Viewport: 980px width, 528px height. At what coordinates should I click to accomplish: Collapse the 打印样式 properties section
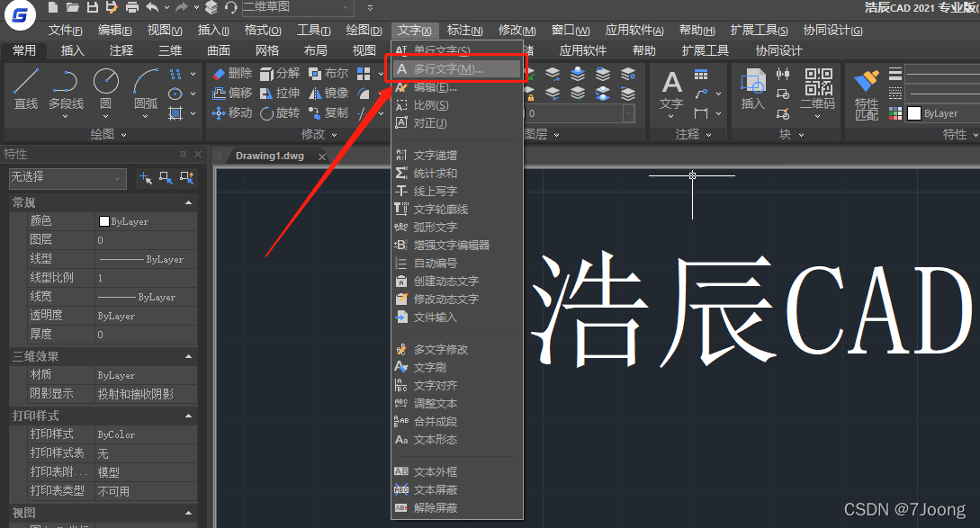click(x=188, y=416)
